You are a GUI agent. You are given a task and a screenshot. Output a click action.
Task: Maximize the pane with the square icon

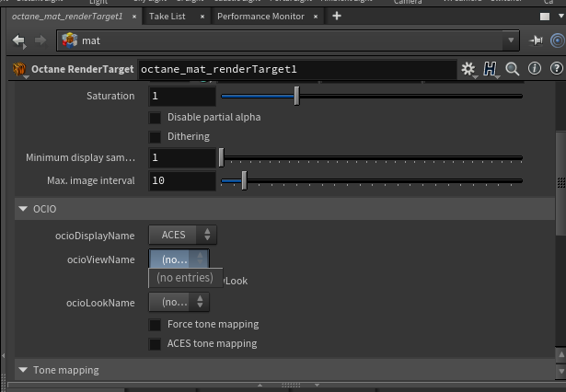click(545, 17)
